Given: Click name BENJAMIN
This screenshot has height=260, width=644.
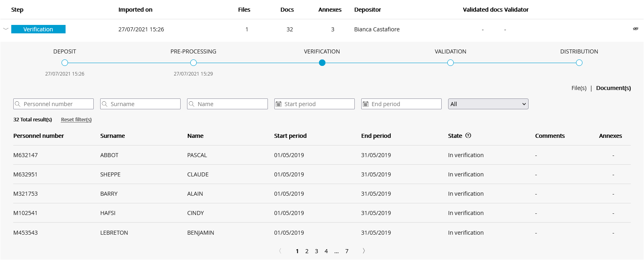Looking at the screenshot, I should (201, 233).
